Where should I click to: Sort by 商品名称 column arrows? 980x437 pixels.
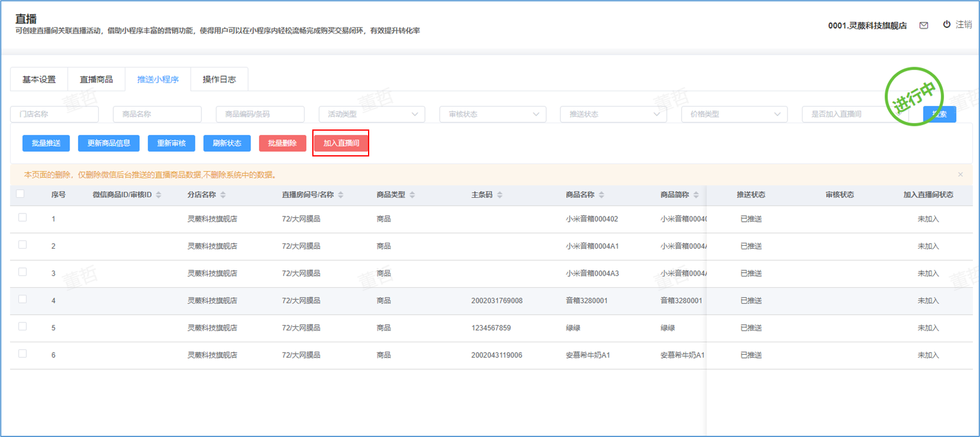tap(602, 195)
